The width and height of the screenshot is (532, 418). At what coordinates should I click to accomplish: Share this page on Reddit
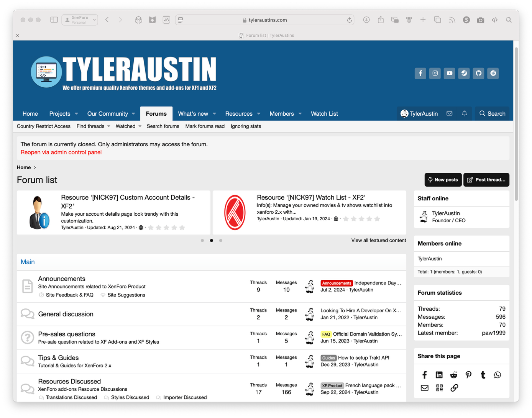454,375
